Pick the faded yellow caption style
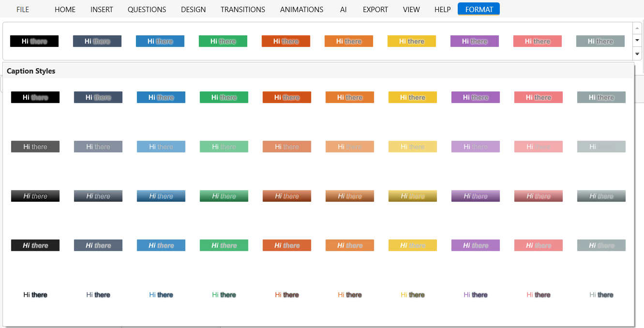644x328 pixels. pyautogui.click(x=412, y=147)
